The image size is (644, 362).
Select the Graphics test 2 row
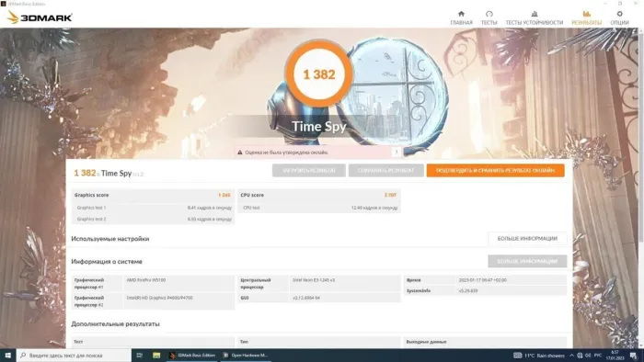pos(153,219)
